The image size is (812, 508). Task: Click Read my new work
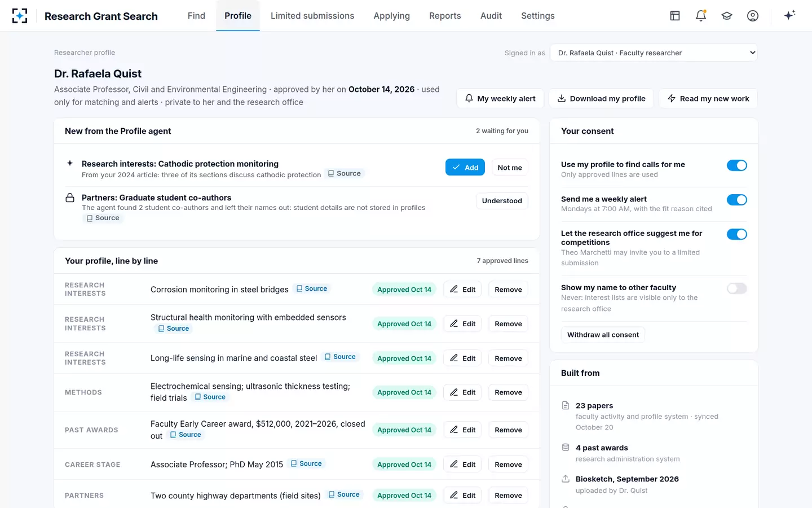click(x=708, y=98)
